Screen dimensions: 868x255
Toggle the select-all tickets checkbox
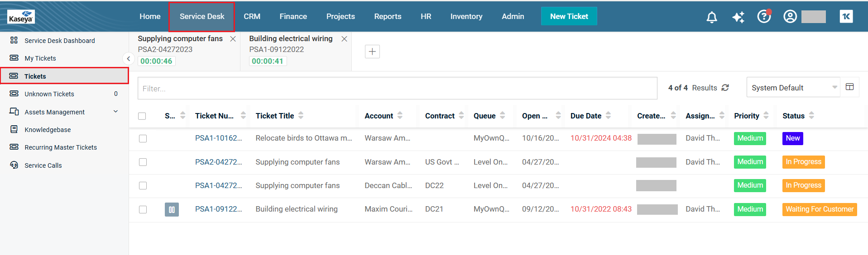tap(142, 116)
